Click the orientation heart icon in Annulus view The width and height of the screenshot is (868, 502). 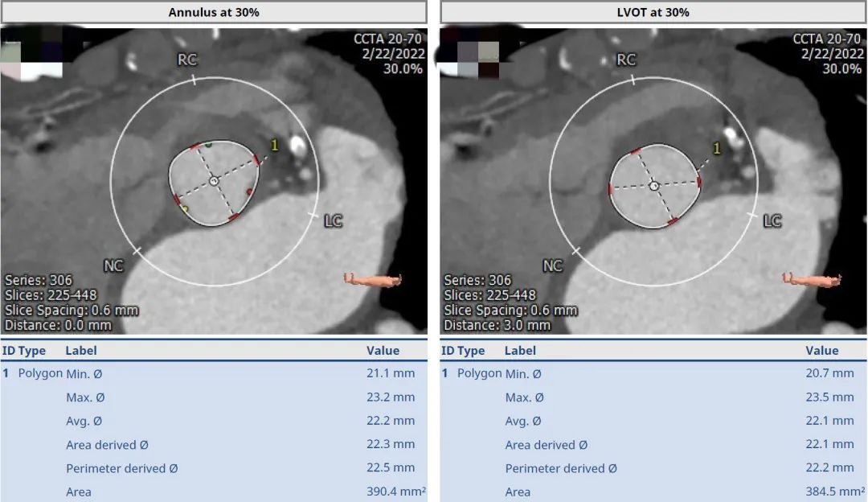pos(372,279)
